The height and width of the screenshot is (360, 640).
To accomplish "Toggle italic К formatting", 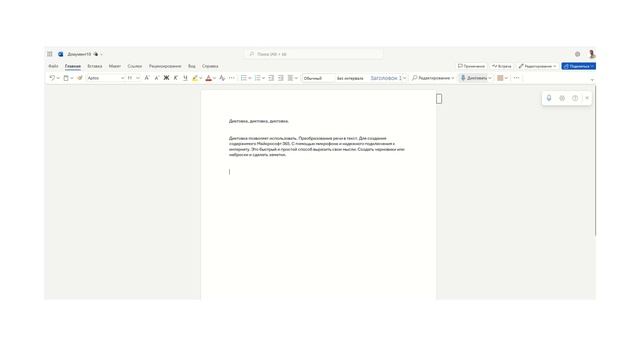I will (x=176, y=78).
